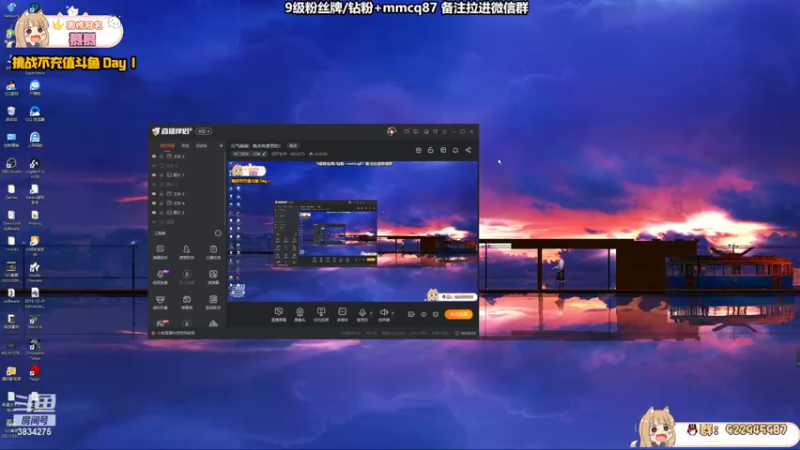The height and width of the screenshot is (450, 800).
Task: Expand microphone options arrow
Action: 371,313
